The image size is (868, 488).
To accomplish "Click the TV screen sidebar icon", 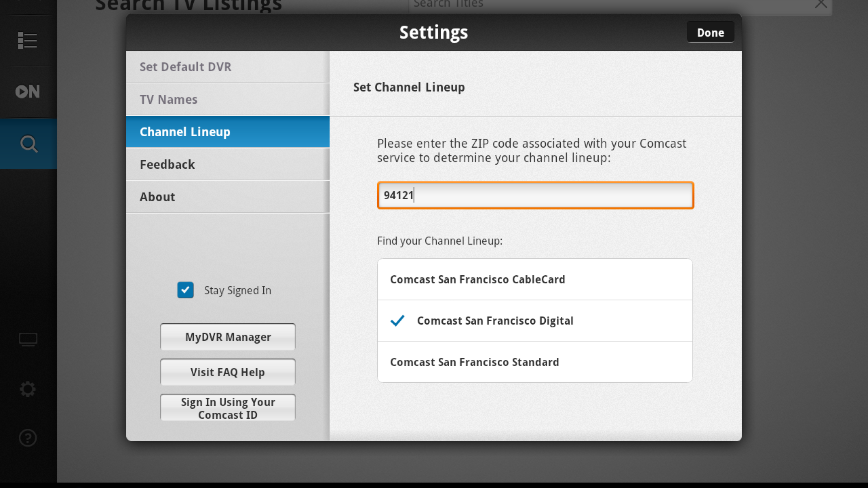I will pyautogui.click(x=28, y=339).
